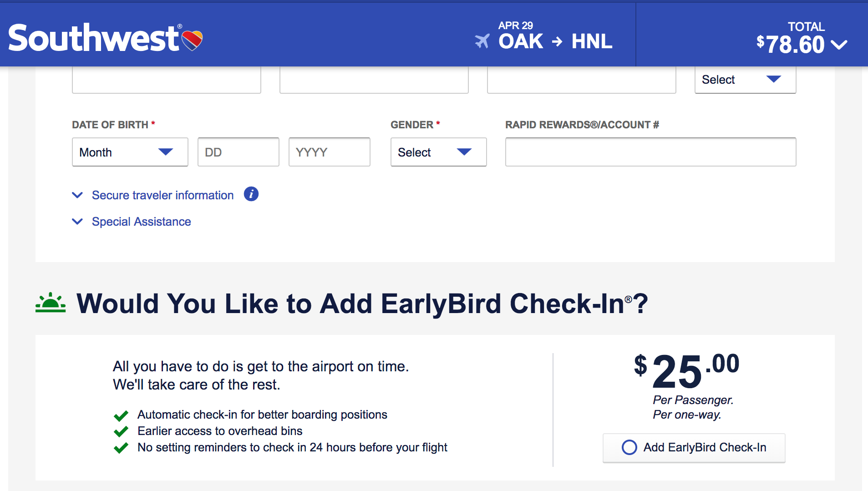Click the arrow between OAK and HNL
Viewport: 868px width, 491px height.
click(557, 42)
